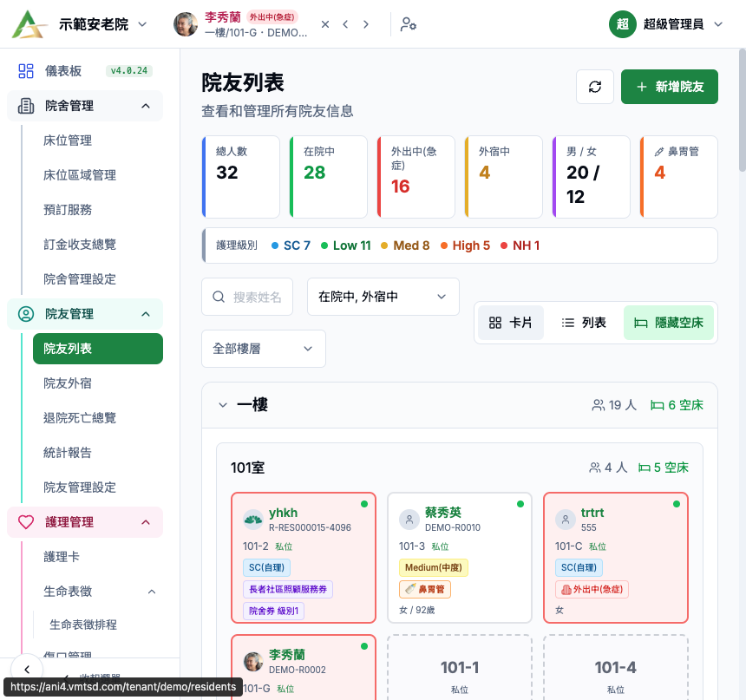Go to next resident arrow
This screenshot has height=700, width=746.
click(366, 24)
